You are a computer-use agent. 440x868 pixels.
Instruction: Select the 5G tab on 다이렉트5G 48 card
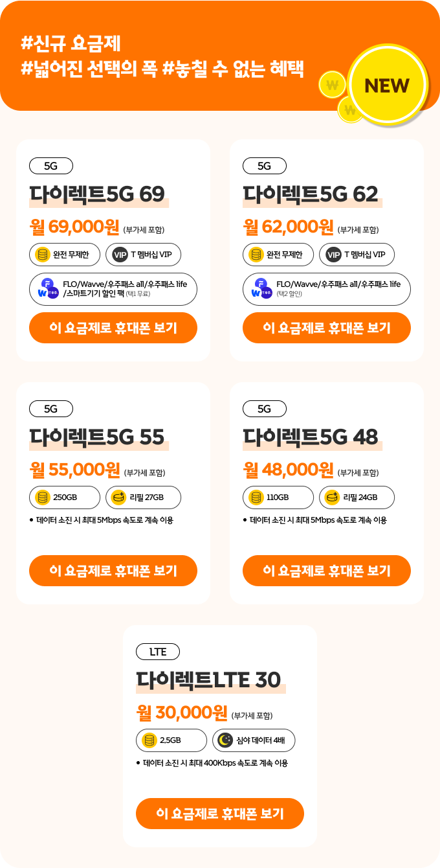pyautogui.click(x=264, y=409)
